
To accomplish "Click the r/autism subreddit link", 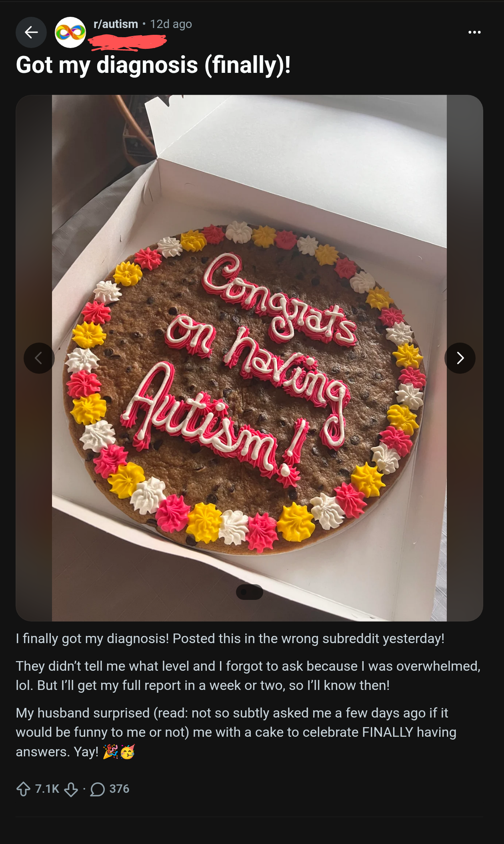I will pyautogui.click(x=116, y=24).
